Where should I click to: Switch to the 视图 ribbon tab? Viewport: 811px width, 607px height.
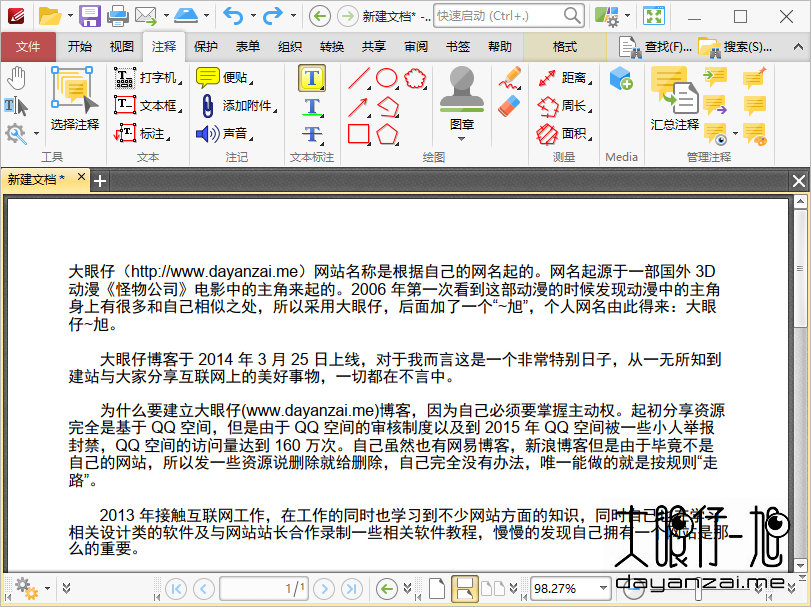122,47
